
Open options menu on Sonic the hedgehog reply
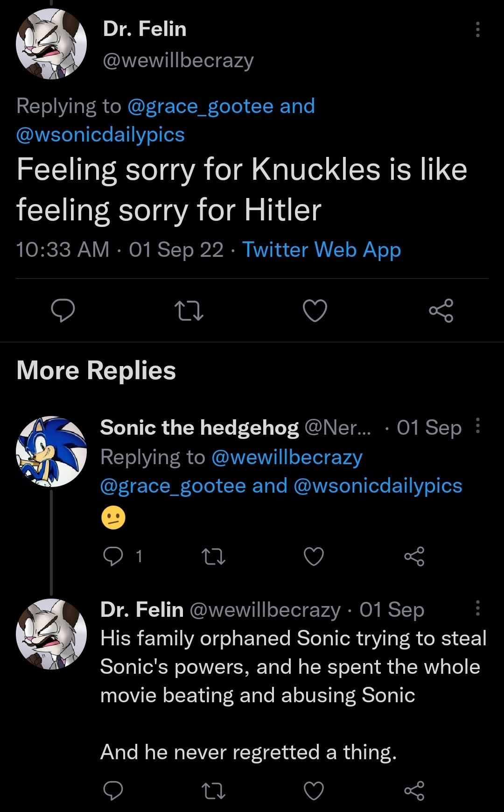point(477,426)
